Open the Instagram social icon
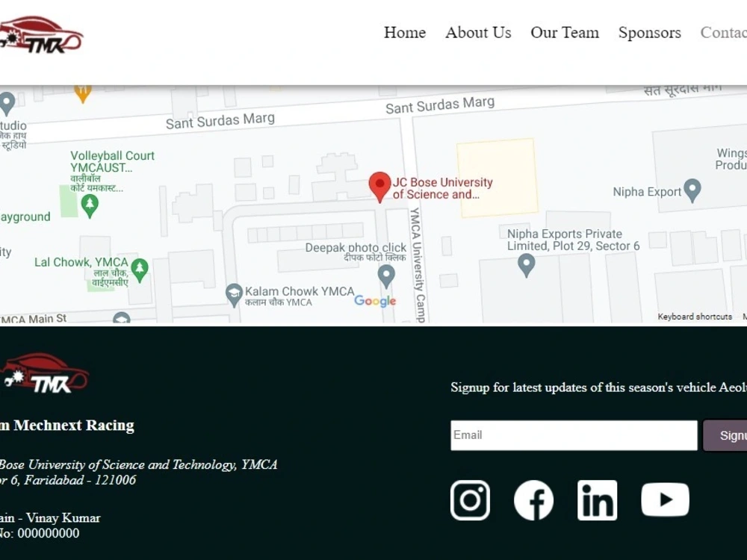 470,500
